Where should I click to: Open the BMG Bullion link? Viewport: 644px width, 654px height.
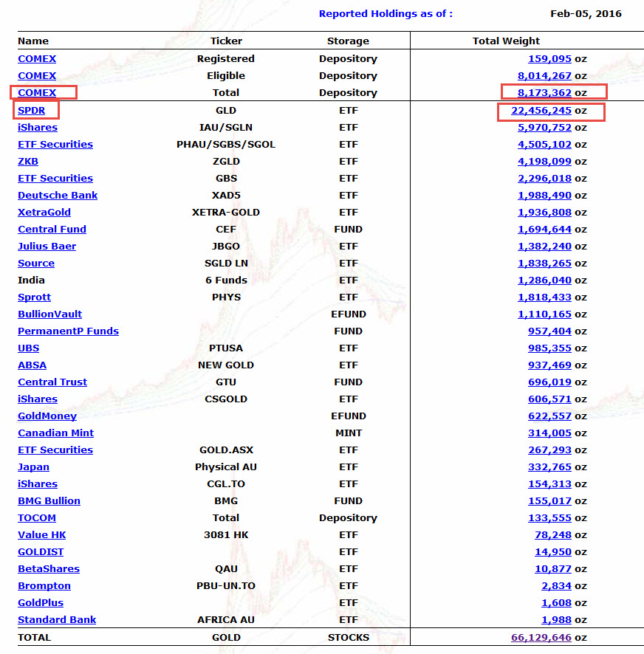[x=49, y=501]
